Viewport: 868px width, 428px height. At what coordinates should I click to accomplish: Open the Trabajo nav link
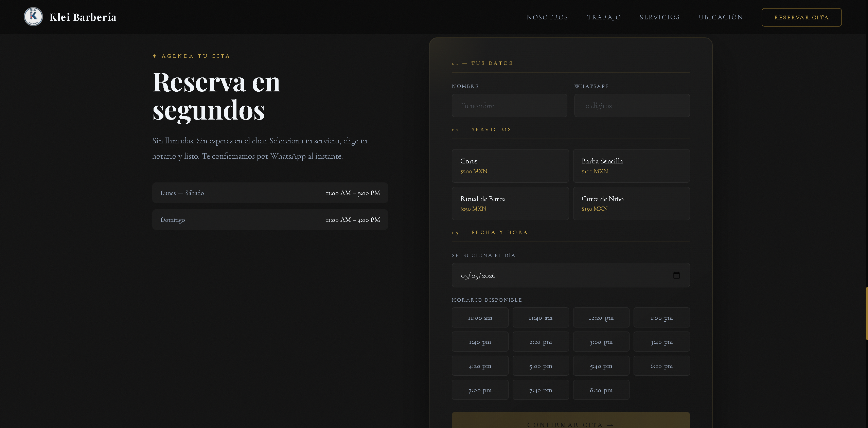pyautogui.click(x=604, y=17)
